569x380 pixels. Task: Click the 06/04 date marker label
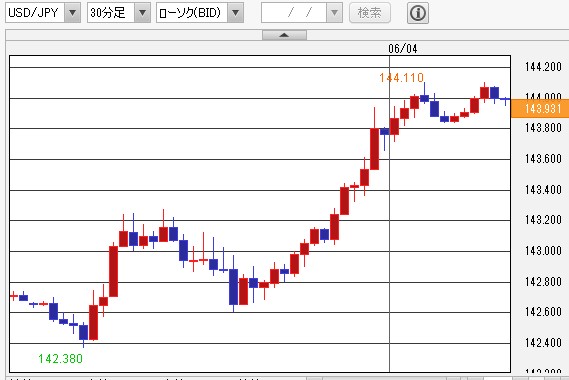coord(403,49)
